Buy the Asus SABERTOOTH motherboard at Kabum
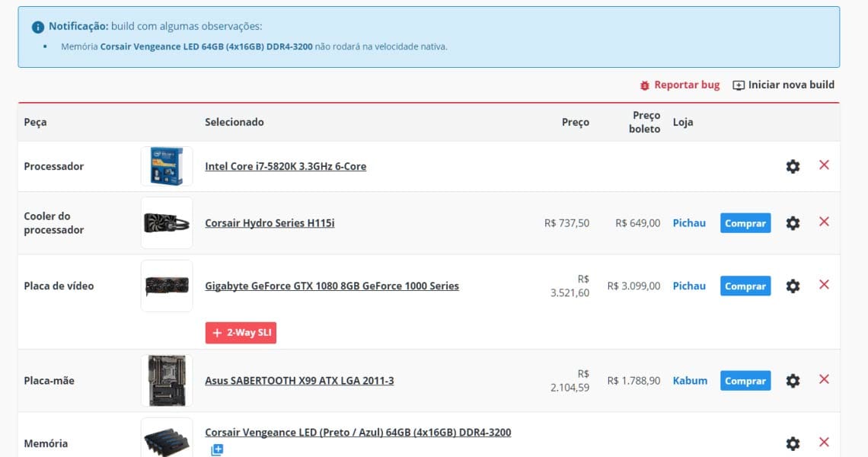 tap(745, 381)
